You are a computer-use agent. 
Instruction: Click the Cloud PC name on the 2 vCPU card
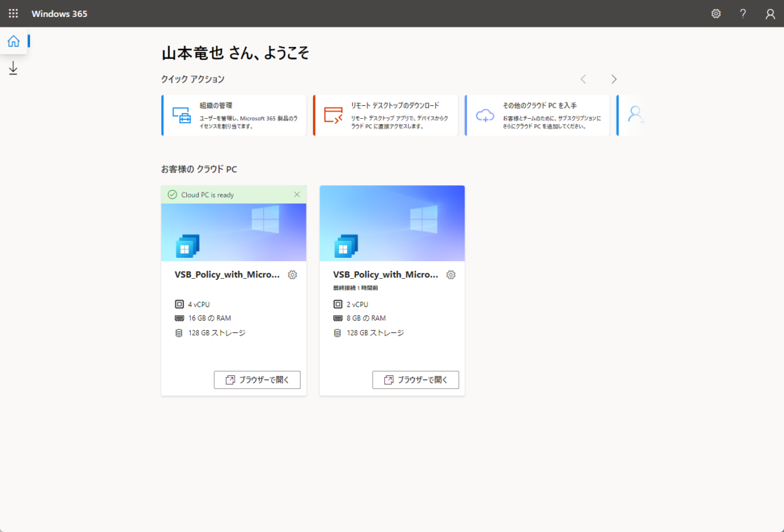point(385,275)
